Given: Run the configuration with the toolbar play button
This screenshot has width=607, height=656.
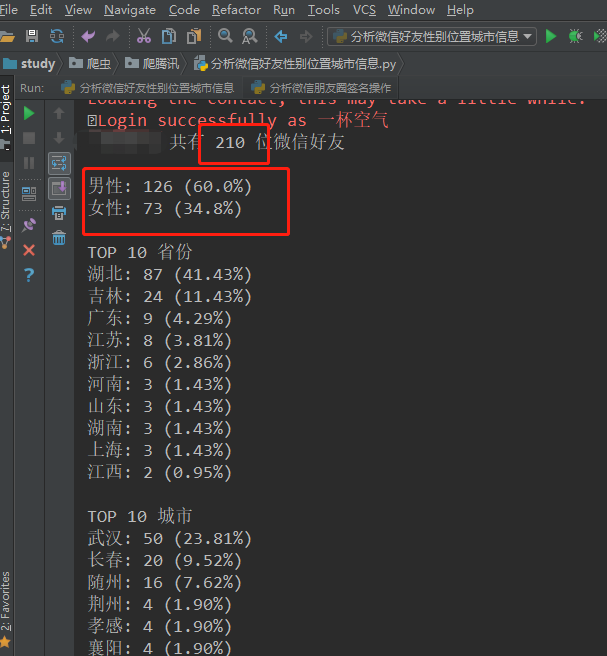Looking at the screenshot, I should point(551,36).
